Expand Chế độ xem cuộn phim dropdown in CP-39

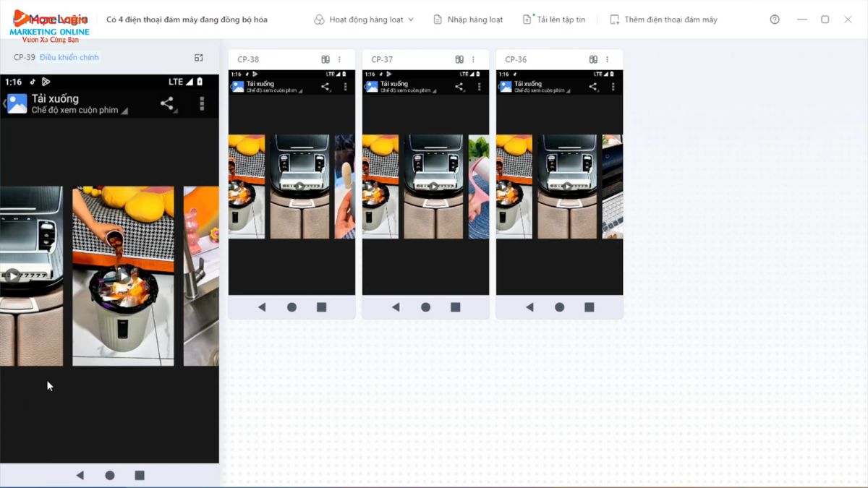pyautogui.click(x=80, y=110)
